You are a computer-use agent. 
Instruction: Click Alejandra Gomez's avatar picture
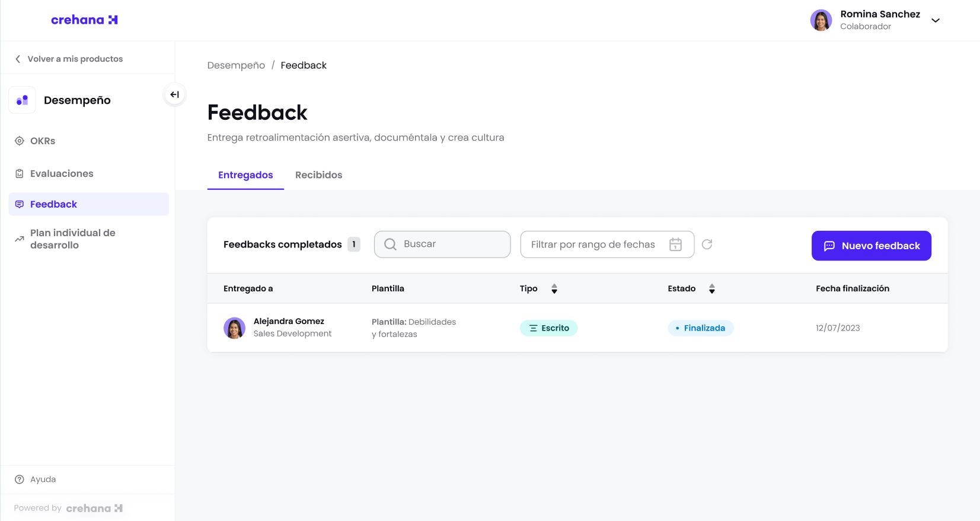coord(234,328)
